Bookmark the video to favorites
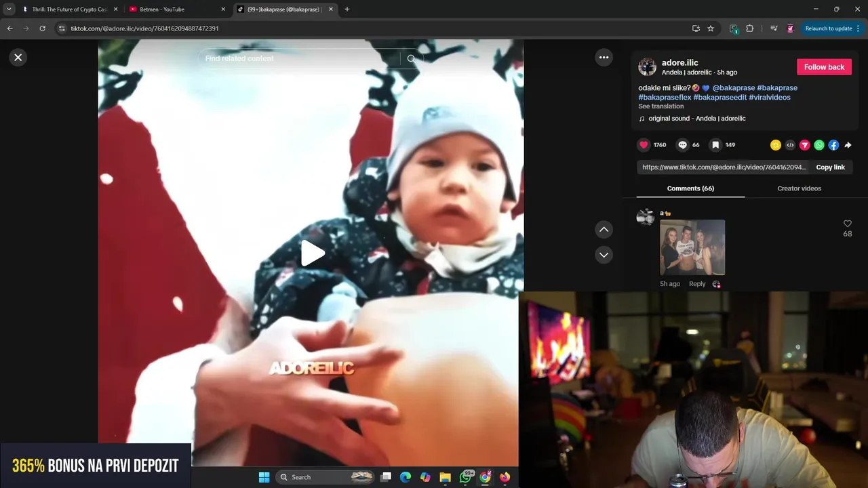 [x=715, y=145]
